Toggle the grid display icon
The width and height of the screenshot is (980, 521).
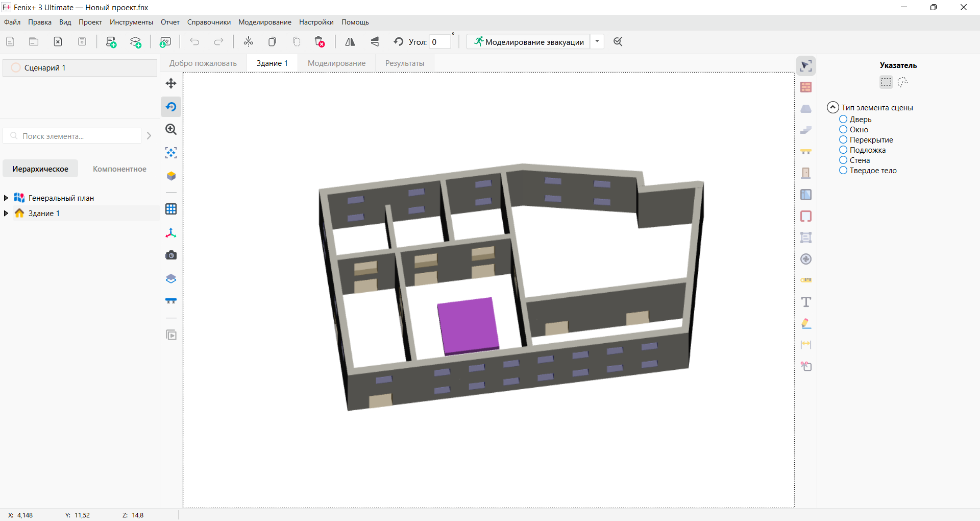tap(171, 209)
